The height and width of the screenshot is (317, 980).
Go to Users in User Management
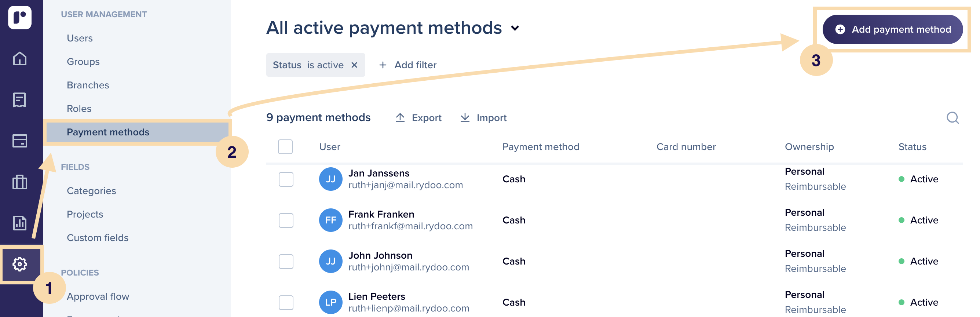(x=80, y=38)
